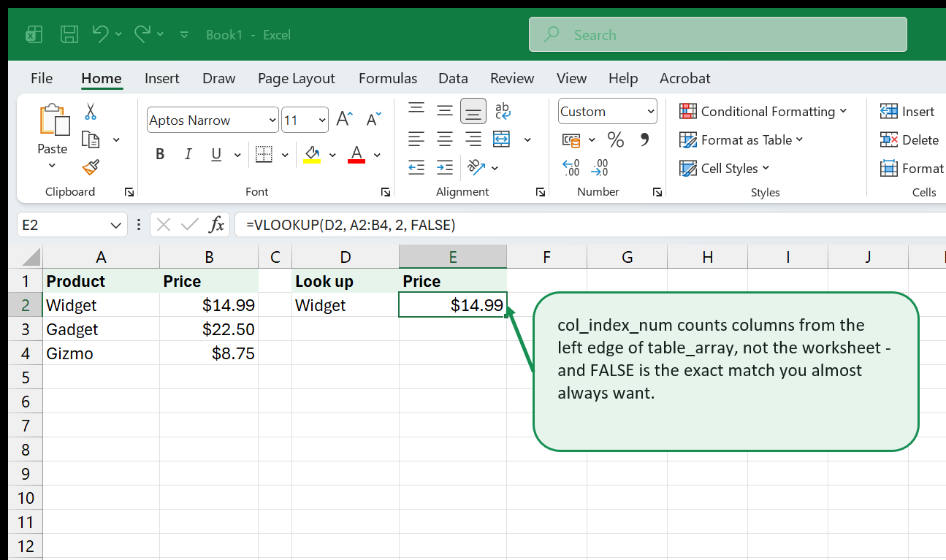Open Number dialog launcher
The width and height of the screenshot is (946, 560).
tap(657, 192)
